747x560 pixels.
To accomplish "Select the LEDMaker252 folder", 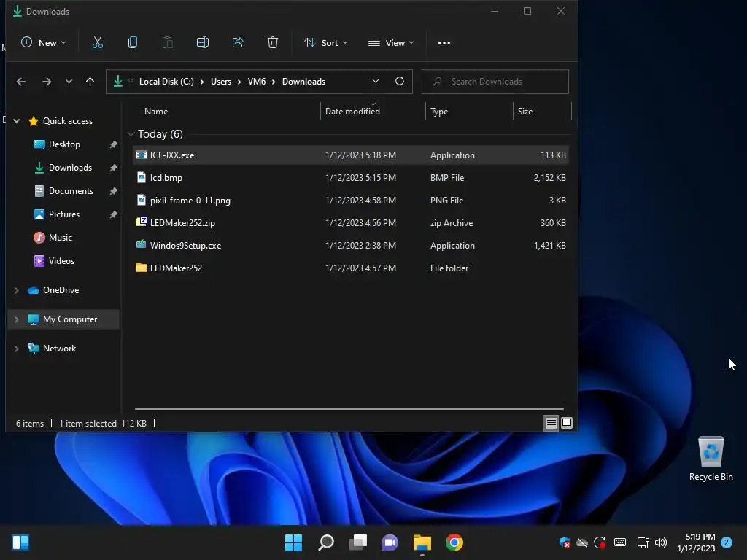I will 351,268.
